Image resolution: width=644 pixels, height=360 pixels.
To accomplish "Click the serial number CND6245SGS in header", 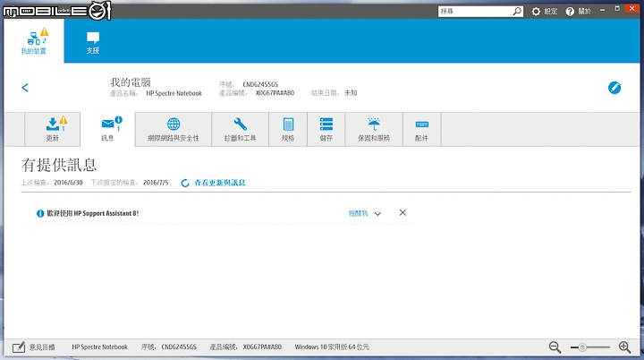I will 260,84.
